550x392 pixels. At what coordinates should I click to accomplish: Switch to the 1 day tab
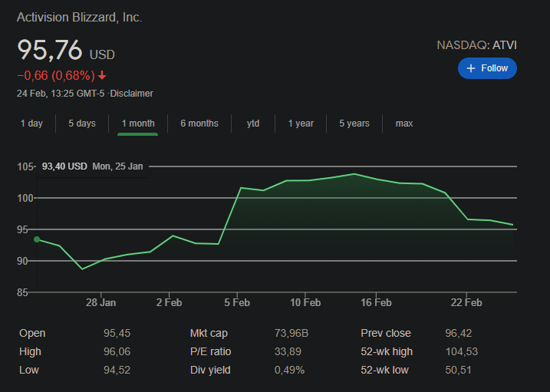(31, 124)
